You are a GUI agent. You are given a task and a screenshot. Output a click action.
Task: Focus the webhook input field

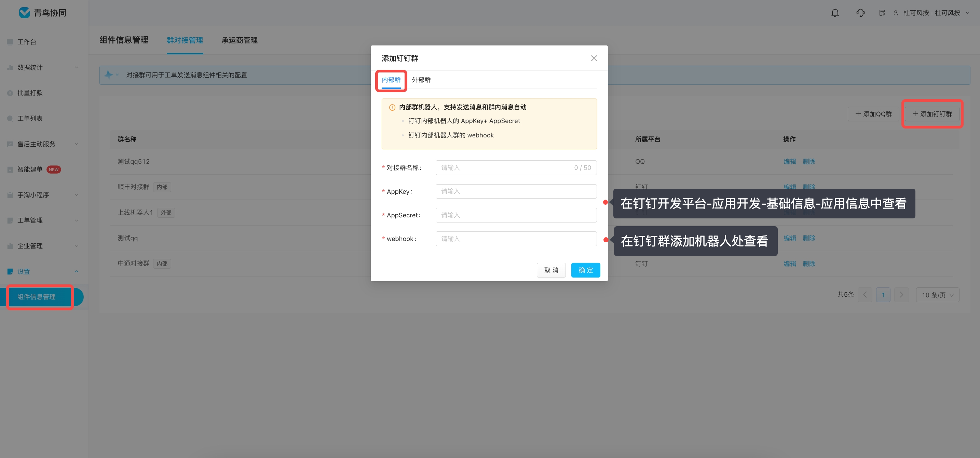tap(516, 239)
